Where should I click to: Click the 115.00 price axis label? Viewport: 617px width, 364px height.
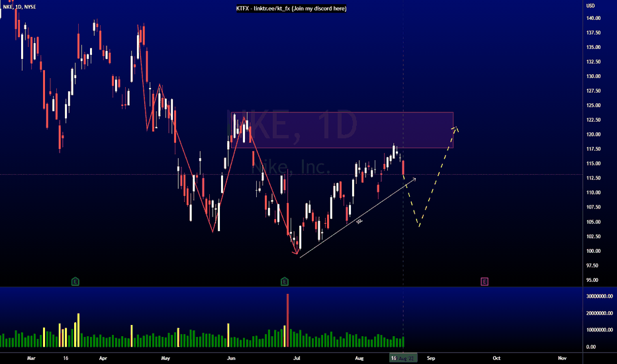point(593,163)
